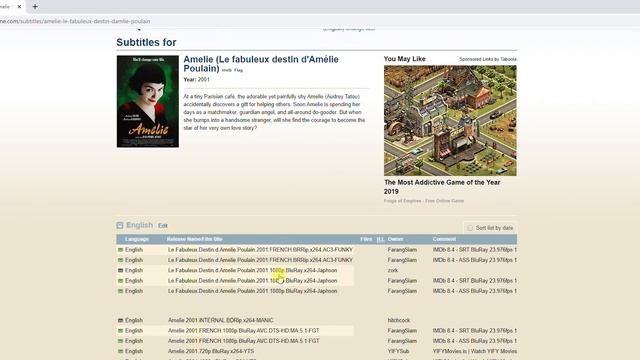The height and width of the screenshot is (360, 640).
Task: Click the Release Name/Film title column header
Action: (x=195, y=239)
